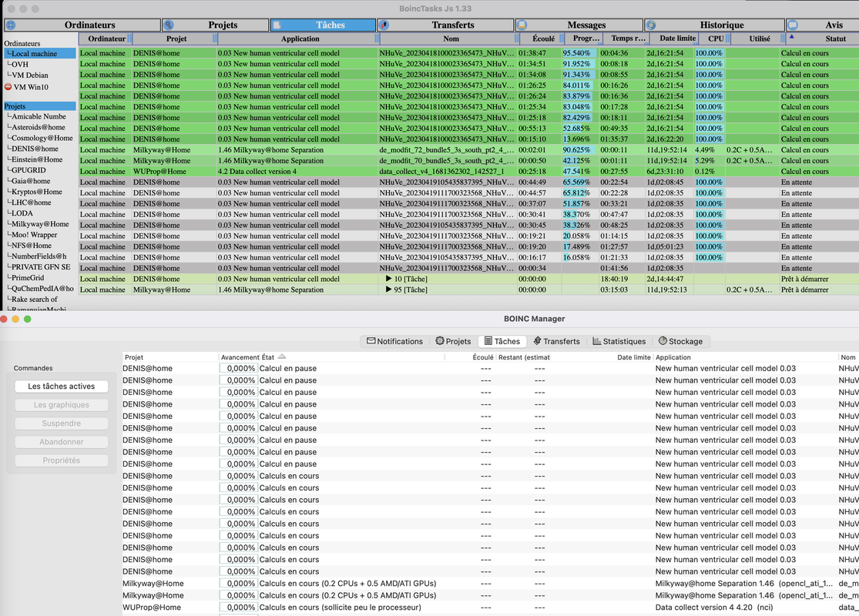Screen dimensions: 859x616
Task: Select NFS@Home in the project tree
Action: [x=32, y=246]
